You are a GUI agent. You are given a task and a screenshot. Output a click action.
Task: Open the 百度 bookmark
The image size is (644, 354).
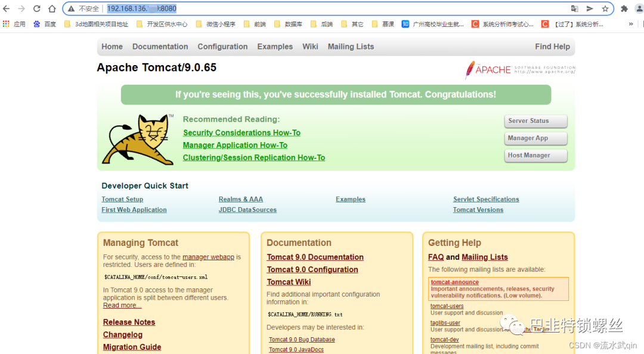coord(45,24)
